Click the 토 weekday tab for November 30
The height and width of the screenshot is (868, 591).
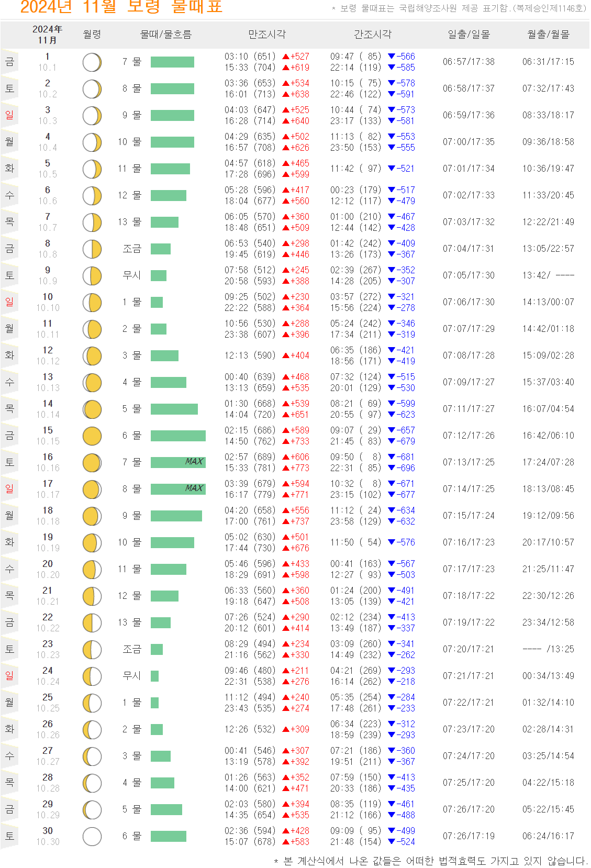[9, 837]
